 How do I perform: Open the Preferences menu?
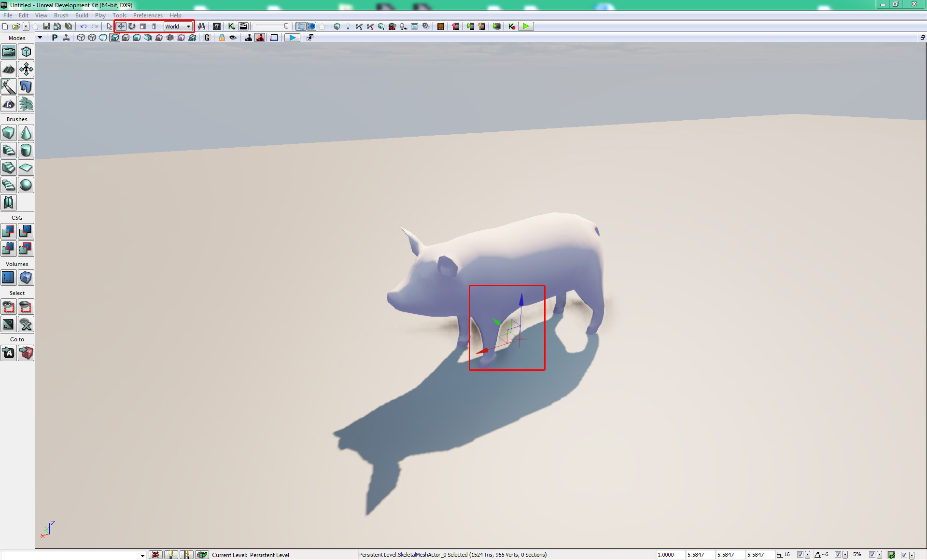(148, 15)
